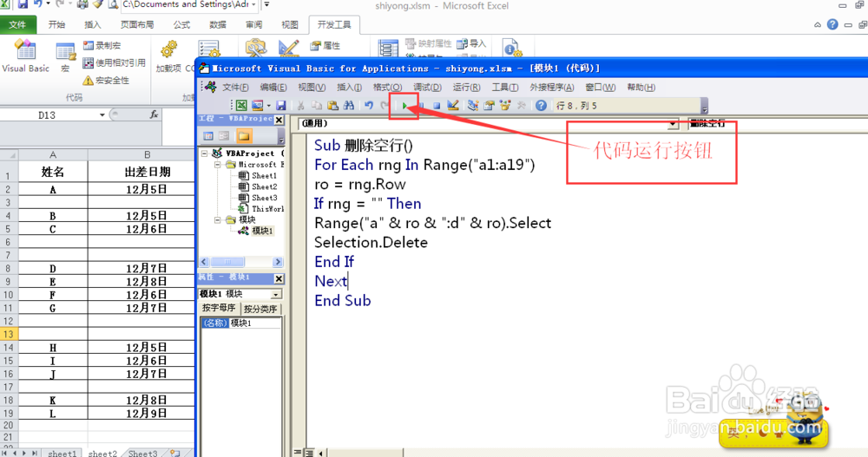This screenshot has width=868, height=457.
Task: Open Properties Window icon in VBA toolbar
Action: click(x=489, y=105)
